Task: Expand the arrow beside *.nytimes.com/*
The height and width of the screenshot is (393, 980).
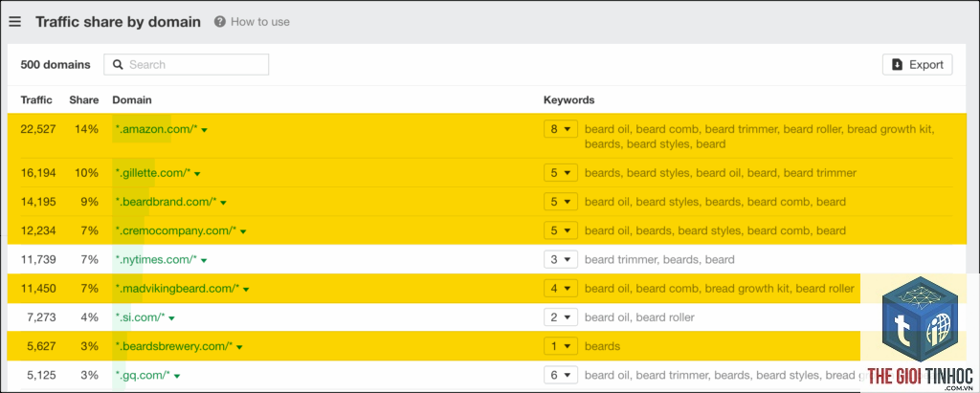Action: coord(205,260)
